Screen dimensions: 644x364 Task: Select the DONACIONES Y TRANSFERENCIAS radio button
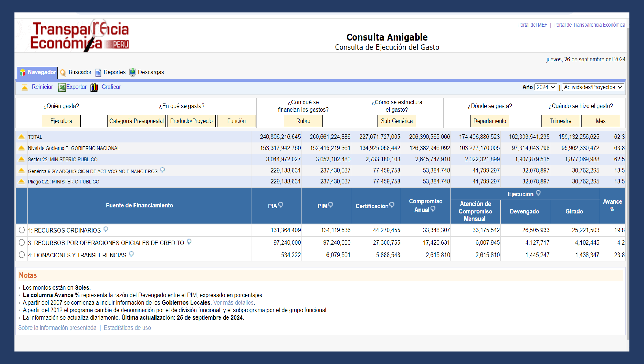22,255
